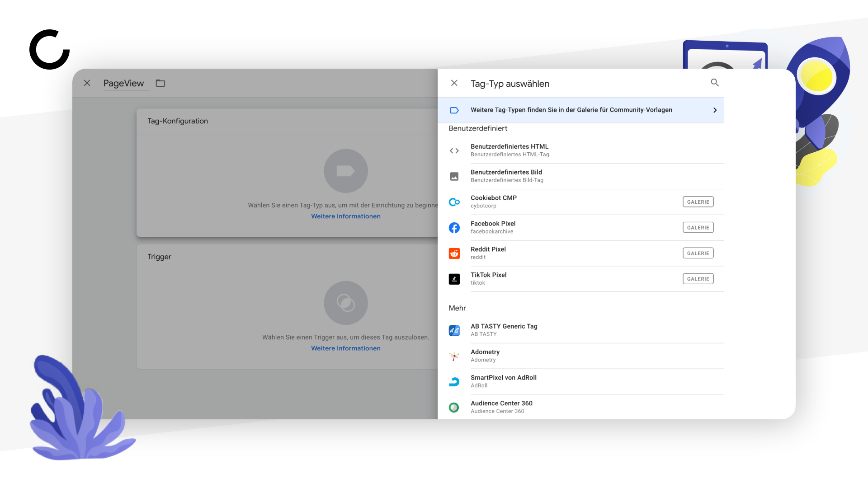Click GALERIE badge for Facebook Pixel
Viewport: 868px width, 488px height.
tap(698, 228)
